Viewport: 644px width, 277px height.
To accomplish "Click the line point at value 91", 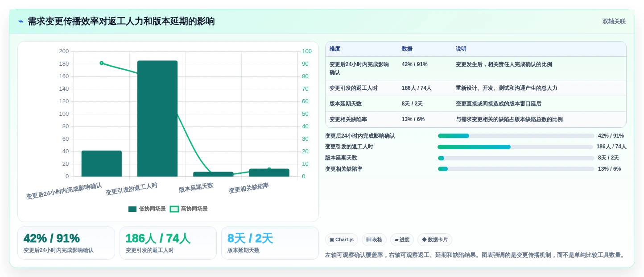I will pyautogui.click(x=102, y=63).
